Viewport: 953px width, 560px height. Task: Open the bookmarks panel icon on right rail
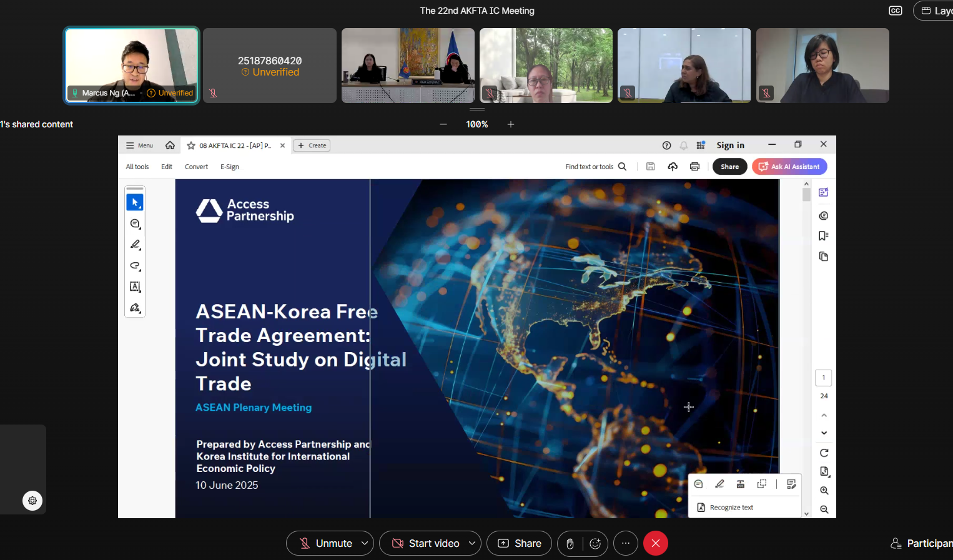[824, 236]
